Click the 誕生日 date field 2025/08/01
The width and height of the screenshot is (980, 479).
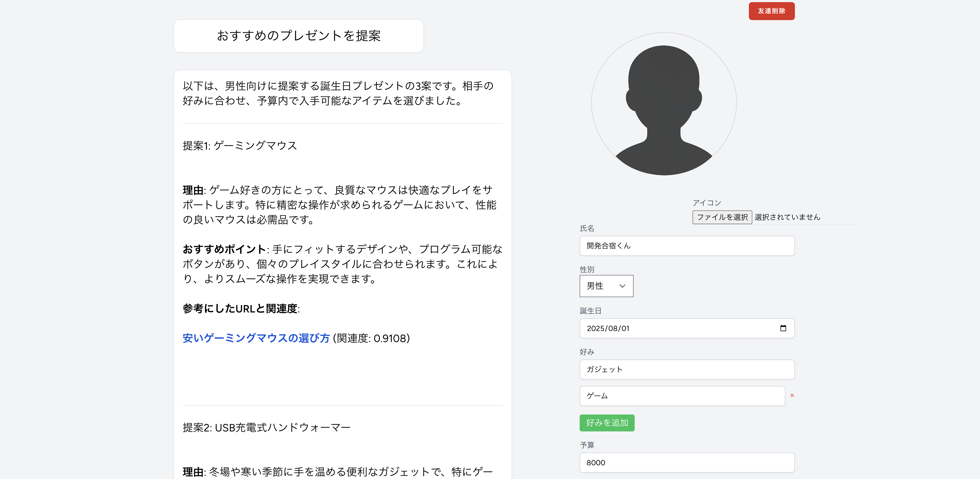[687, 329]
